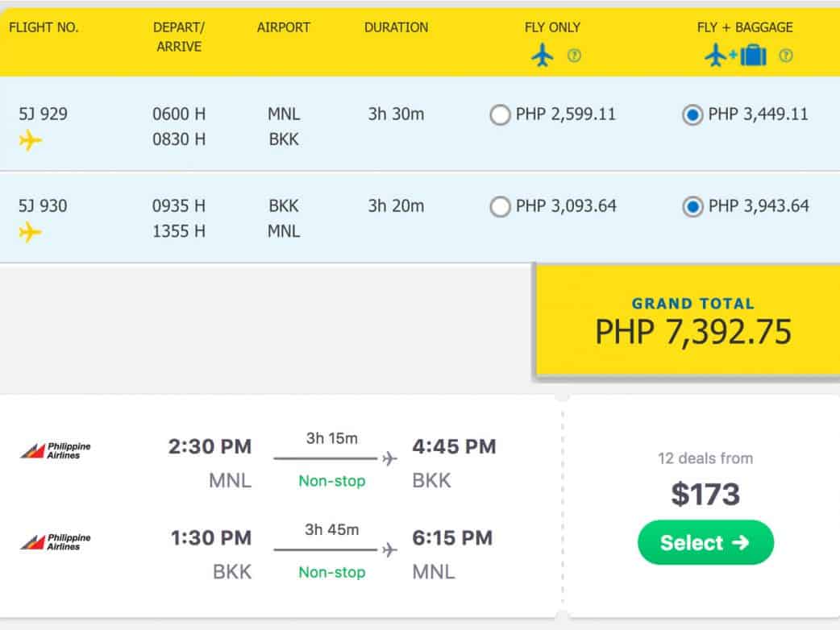
Task: Click Philippine Airlines logo for MNL–BKK flight
Action: [56, 450]
